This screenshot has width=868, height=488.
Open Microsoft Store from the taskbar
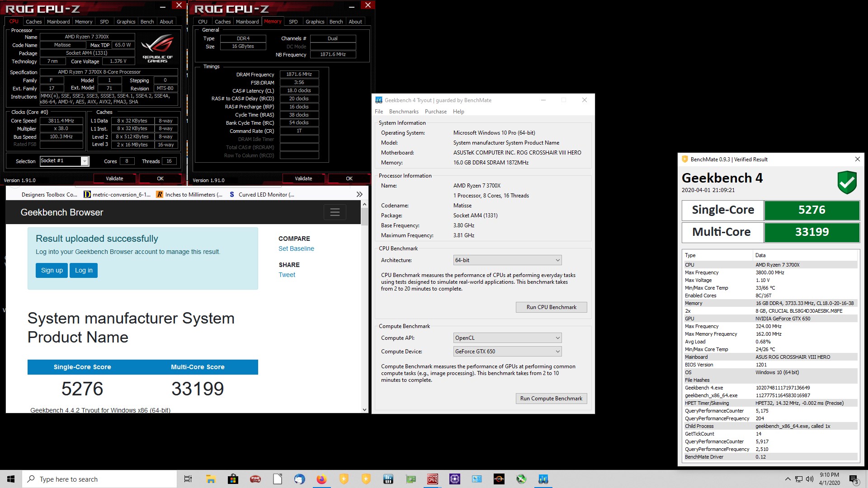(x=233, y=479)
